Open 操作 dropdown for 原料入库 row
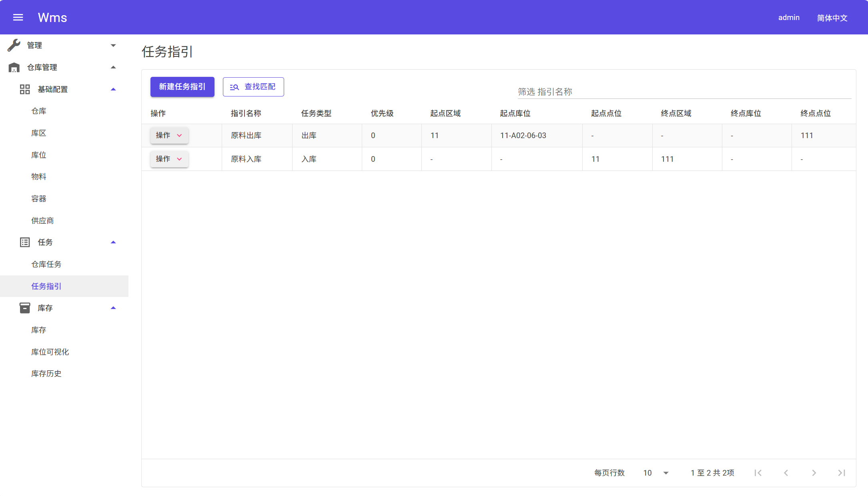Viewport: 868px width, 496px height. (x=169, y=159)
